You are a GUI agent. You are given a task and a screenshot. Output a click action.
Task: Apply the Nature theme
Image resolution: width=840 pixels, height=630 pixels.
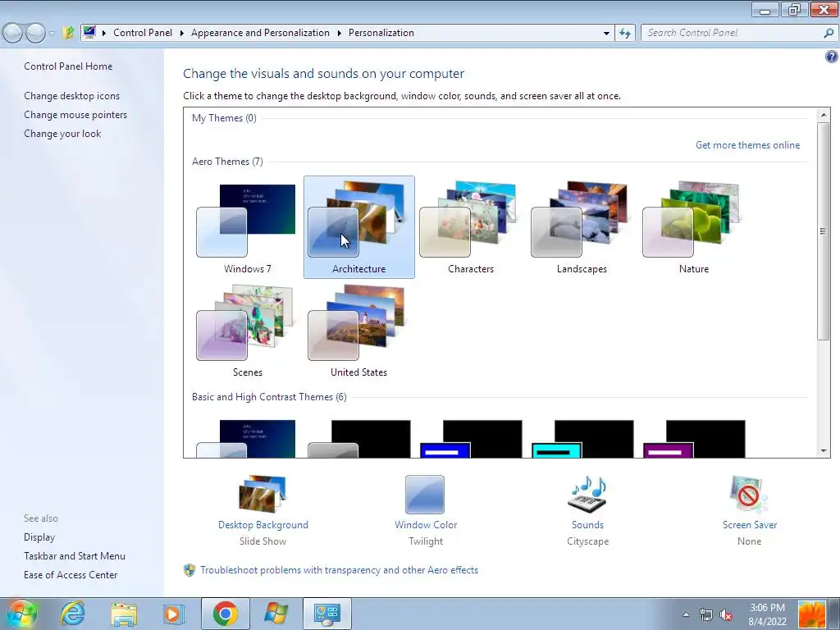coord(694,227)
